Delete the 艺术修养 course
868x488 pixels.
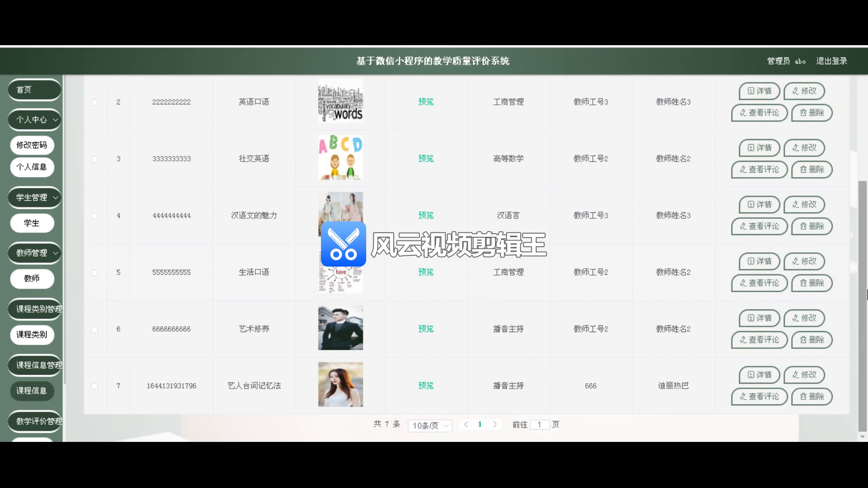click(x=812, y=340)
